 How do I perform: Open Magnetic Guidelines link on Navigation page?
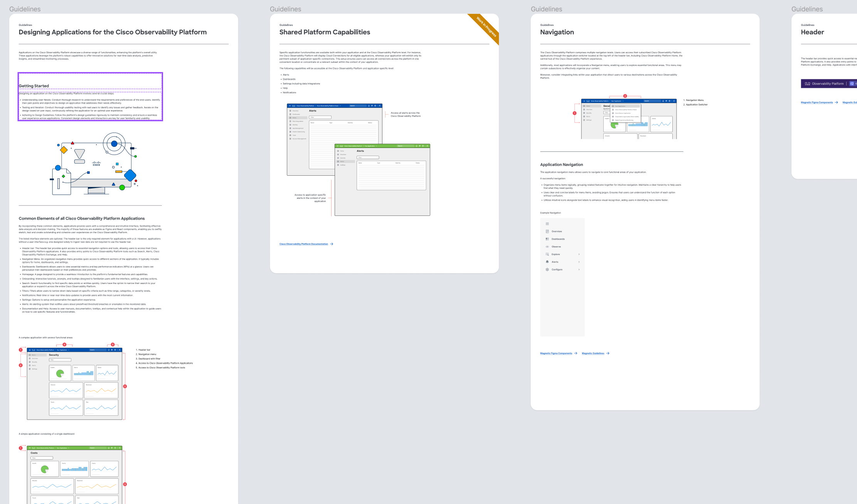click(593, 353)
